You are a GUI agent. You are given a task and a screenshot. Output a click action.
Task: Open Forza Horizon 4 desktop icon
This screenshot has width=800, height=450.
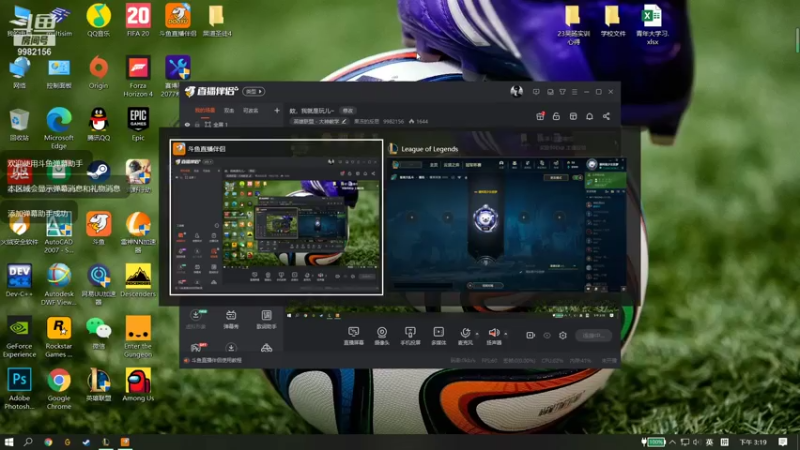coord(138,77)
